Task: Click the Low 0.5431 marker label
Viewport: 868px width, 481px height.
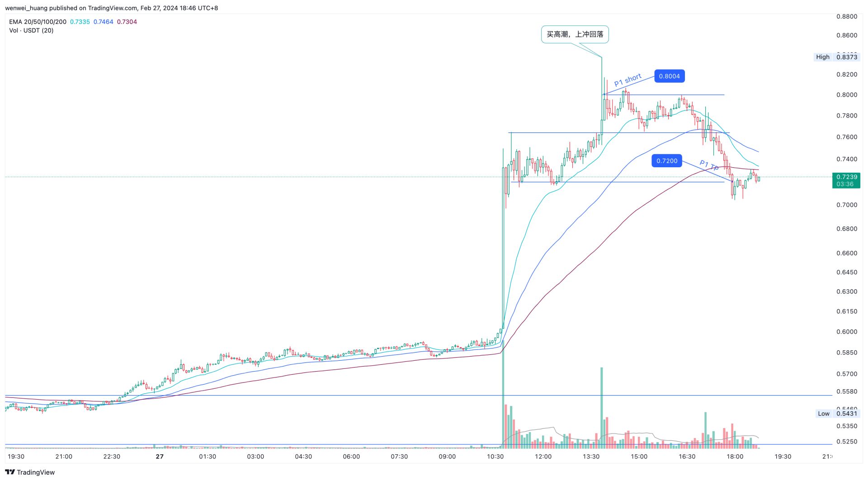Action: tap(837, 413)
